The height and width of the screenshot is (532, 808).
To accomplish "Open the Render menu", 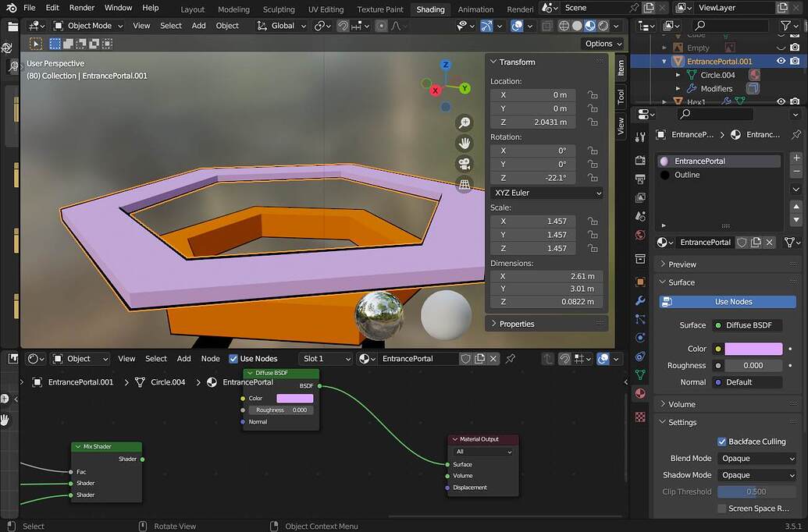I will [x=82, y=8].
